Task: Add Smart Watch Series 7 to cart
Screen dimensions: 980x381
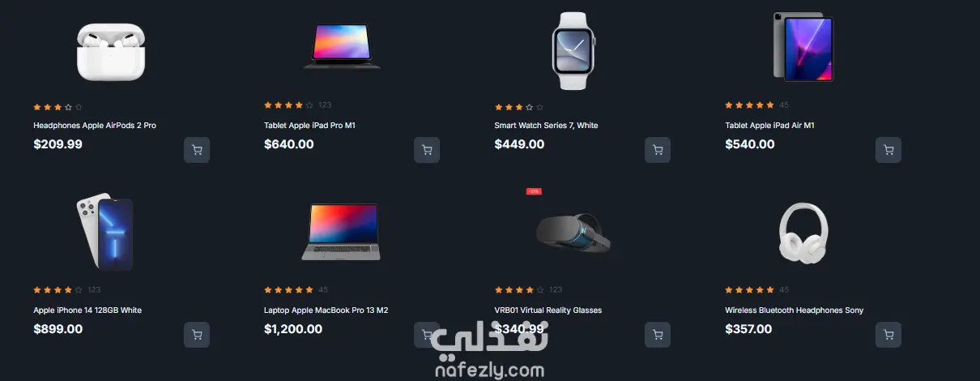Action: 658,150
